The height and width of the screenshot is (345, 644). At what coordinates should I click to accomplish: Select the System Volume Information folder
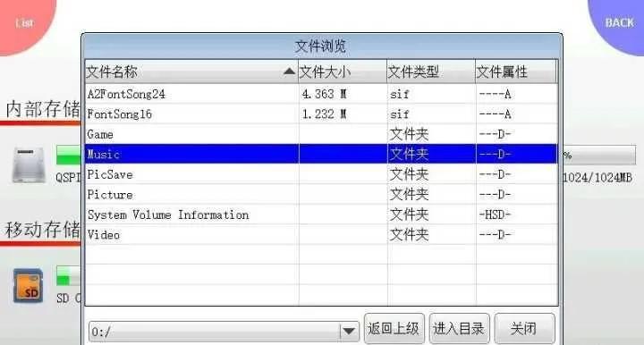click(x=321, y=215)
